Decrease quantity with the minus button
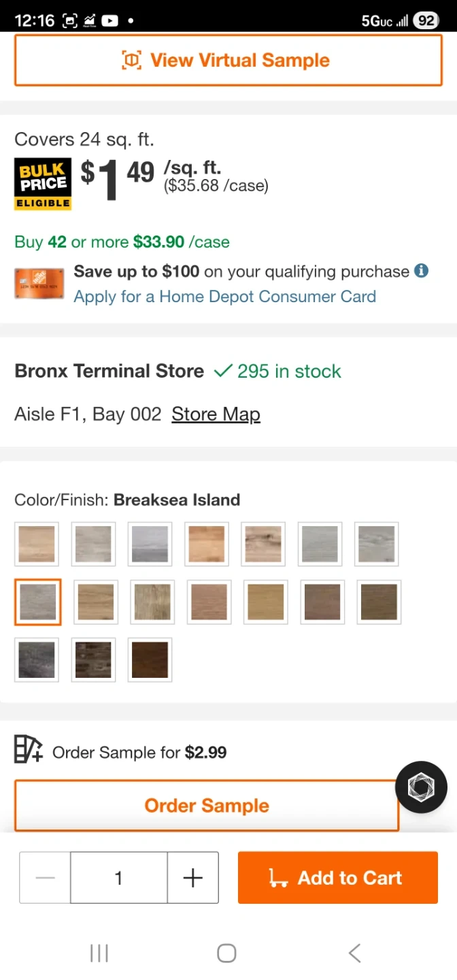Viewport: 457px width, 980px height. coord(45,878)
